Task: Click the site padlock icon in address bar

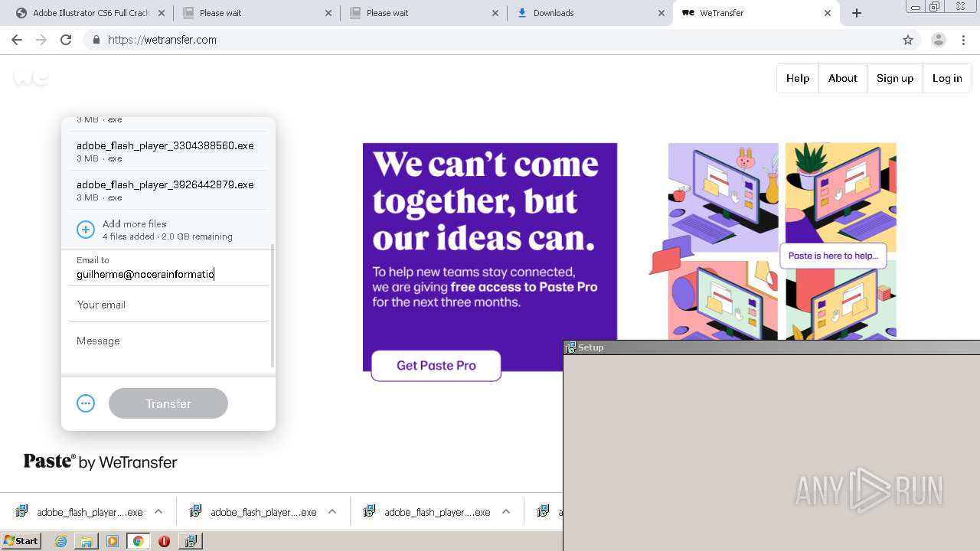Action: (96, 40)
